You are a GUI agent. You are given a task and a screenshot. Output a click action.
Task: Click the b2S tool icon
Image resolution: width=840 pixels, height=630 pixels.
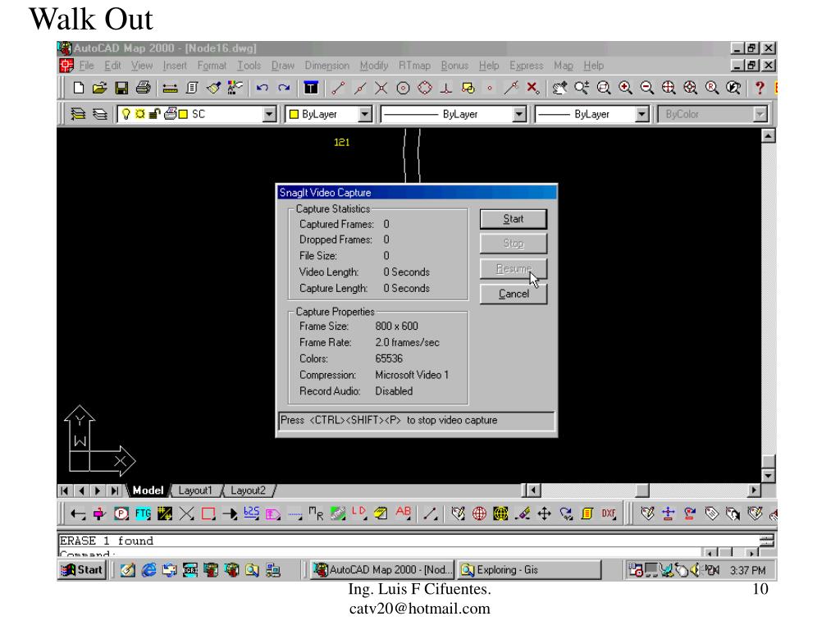[251, 513]
